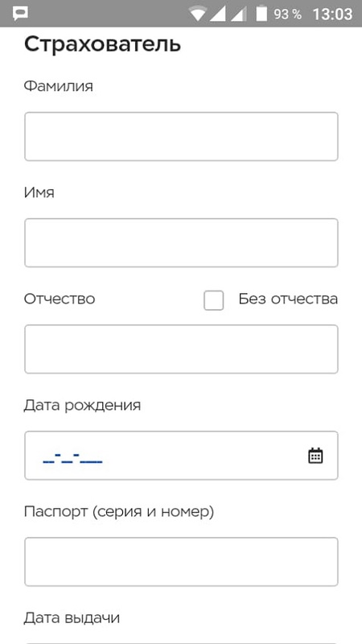Viewport: 362px width, 644px height.
Task: Tap the Wi-Fi status icon
Action: click(x=197, y=14)
